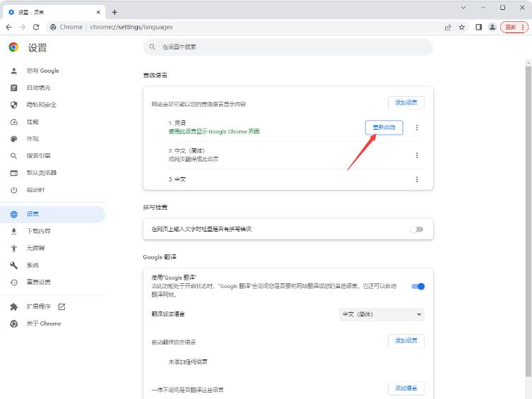The width and height of the screenshot is (532, 399).
Task: Click the reload page icon
Action: 36,27
